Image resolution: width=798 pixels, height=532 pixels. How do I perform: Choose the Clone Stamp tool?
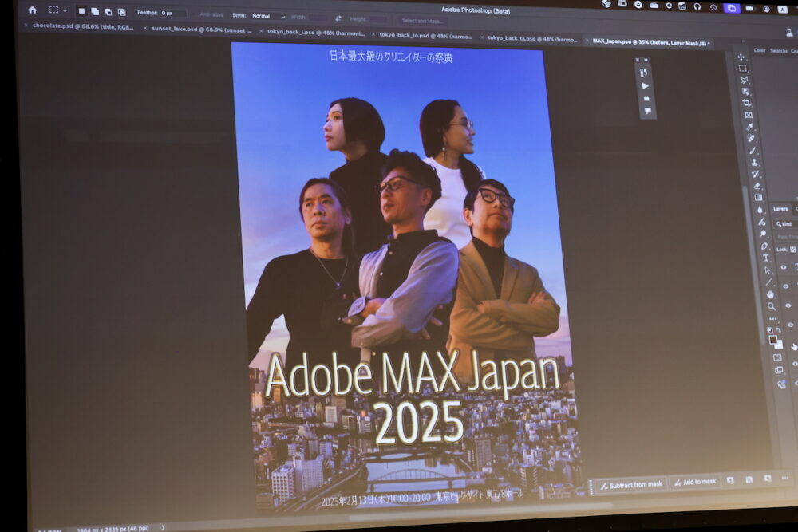coord(754,162)
